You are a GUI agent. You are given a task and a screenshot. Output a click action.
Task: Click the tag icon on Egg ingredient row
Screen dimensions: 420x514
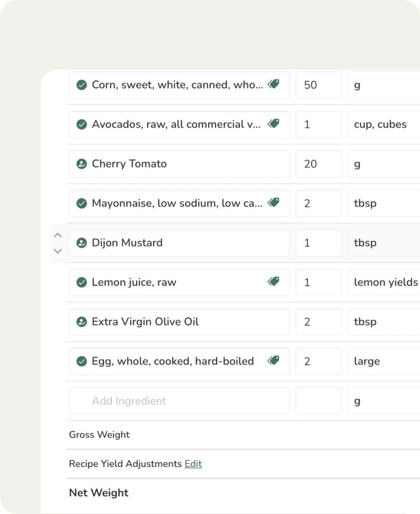(x=274, y=360)
